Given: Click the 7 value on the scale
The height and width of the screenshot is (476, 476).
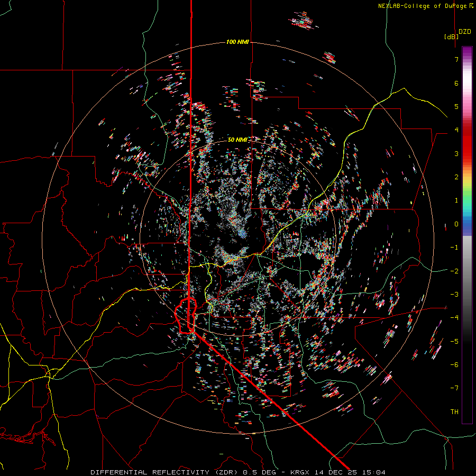Looking at the screenshot, I should click(x=456, y=59).
